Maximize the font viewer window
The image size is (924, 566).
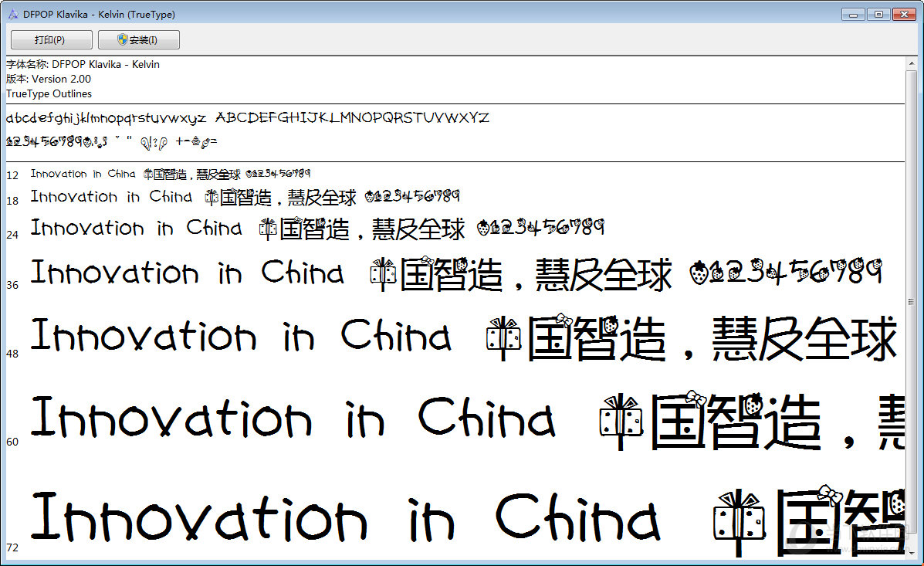878,14
